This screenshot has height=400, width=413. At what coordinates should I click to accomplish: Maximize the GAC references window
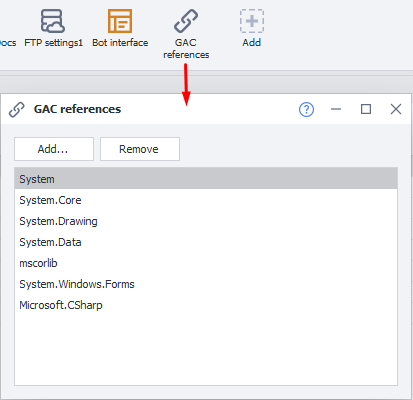click(366, 109)
